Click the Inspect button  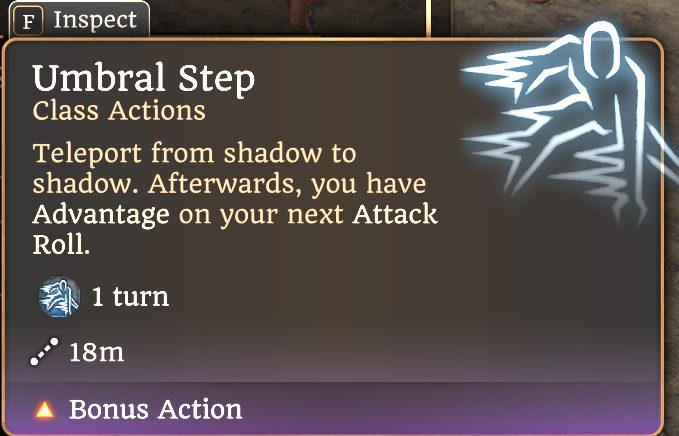tap(79, 19)
